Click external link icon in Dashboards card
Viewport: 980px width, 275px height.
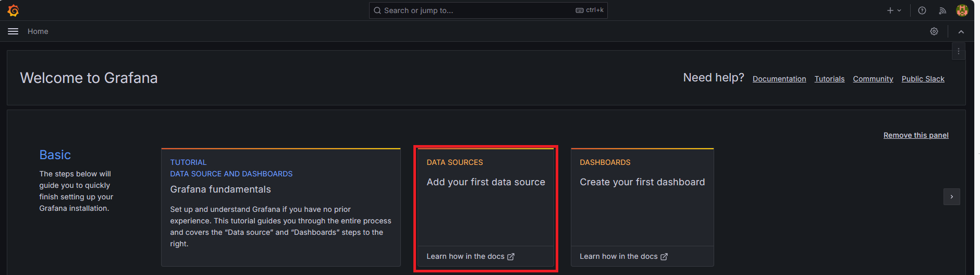pyautogui.click(x=664, y=257)
